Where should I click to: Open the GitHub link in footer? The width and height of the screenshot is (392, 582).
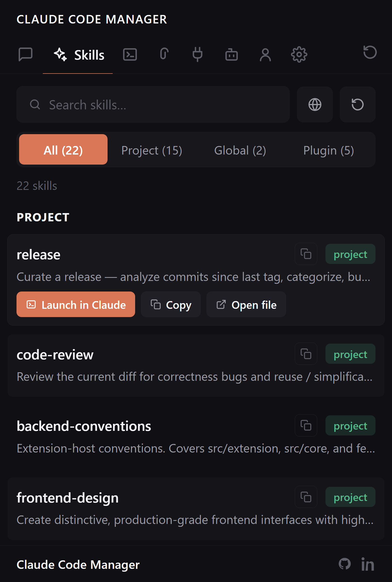[345, 564]
